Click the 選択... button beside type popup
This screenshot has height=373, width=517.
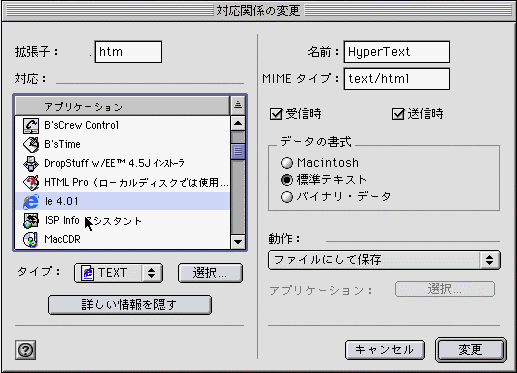[210, 273]
